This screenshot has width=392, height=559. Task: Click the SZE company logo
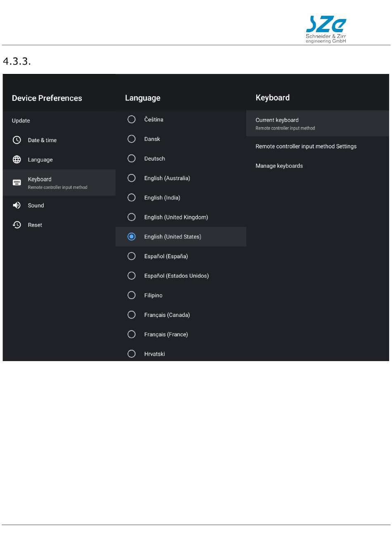pos(326,29)
